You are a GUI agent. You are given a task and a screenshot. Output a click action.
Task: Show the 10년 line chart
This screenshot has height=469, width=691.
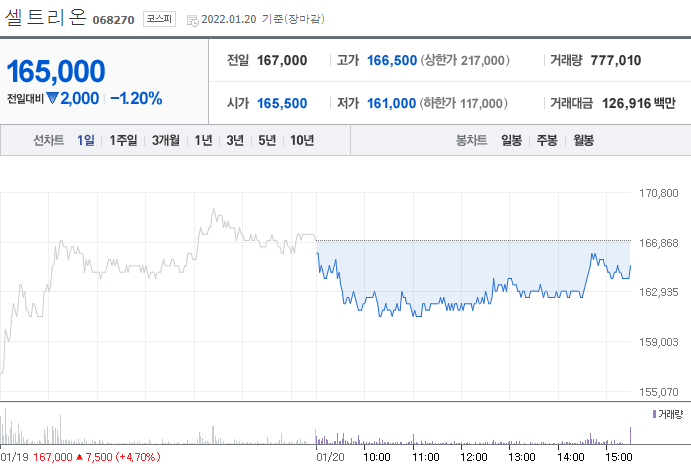click(302, 140)
